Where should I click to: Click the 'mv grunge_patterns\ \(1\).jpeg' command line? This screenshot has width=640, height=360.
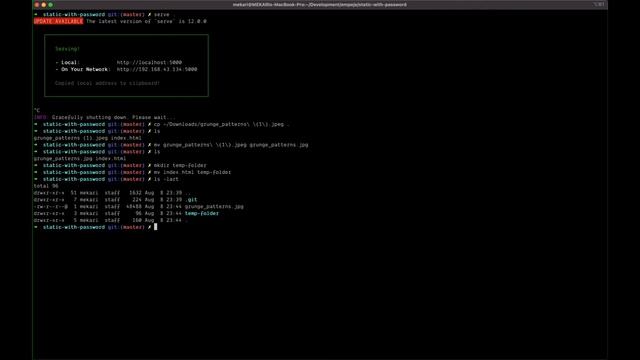[231, 144]
